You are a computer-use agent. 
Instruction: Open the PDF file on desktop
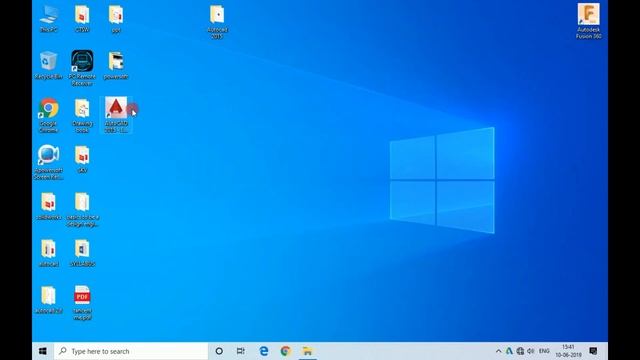[82, 302]
